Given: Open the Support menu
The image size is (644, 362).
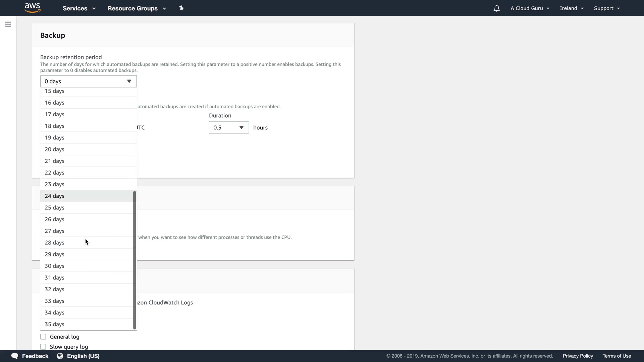Looking at the screenshot, I should pos(606,8).
